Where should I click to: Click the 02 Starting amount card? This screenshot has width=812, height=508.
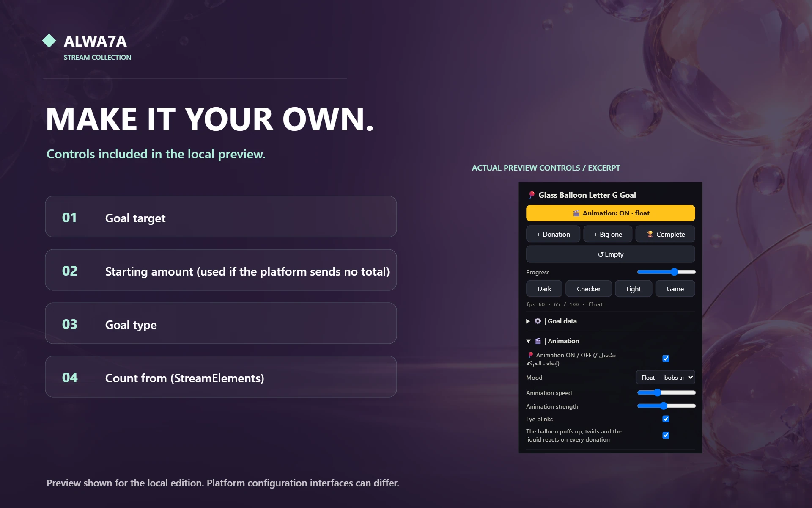click(x=221, y=270)
